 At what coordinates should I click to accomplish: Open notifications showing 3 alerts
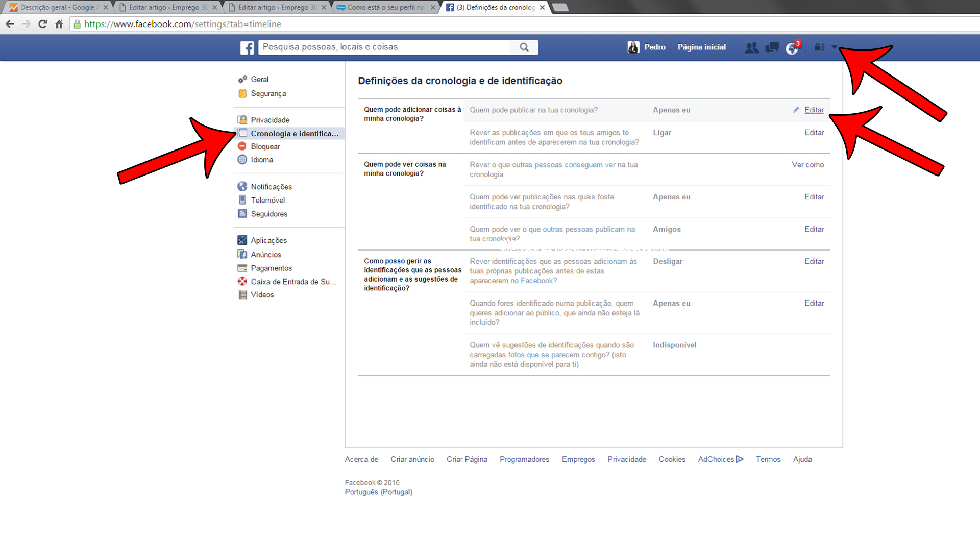[x=791, y=47]
